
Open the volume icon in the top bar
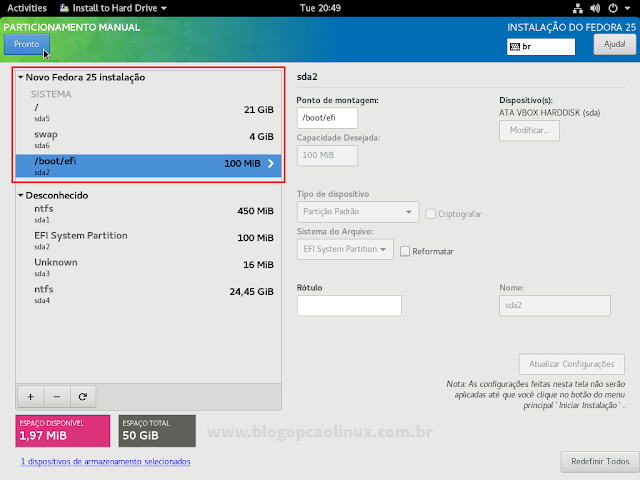click(x=595, y=8)
